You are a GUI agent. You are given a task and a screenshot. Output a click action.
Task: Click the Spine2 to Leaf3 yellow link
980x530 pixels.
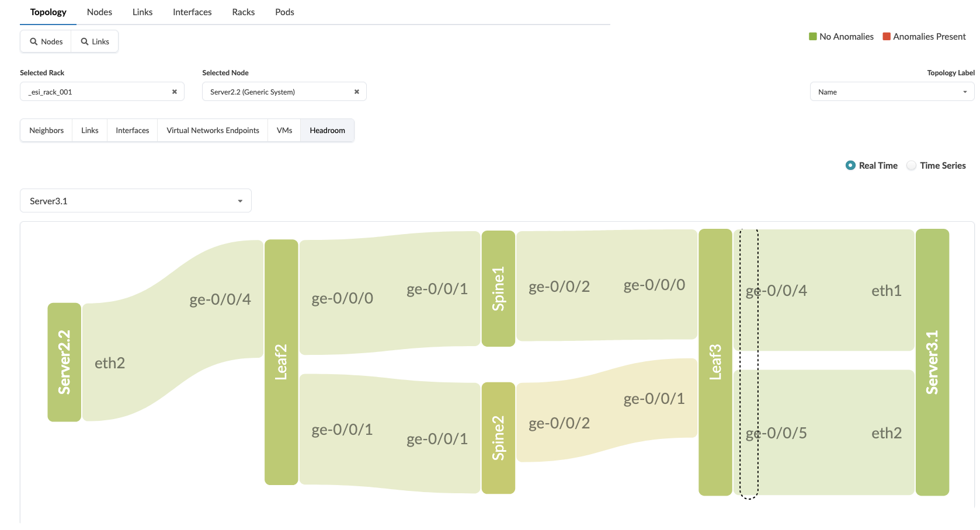[x=607, y=412]
